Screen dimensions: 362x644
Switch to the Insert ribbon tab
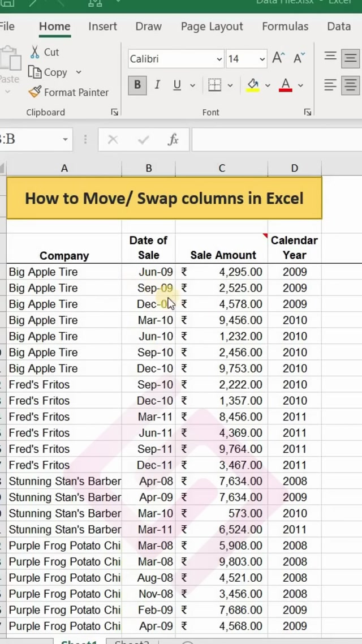pos(102,27)
